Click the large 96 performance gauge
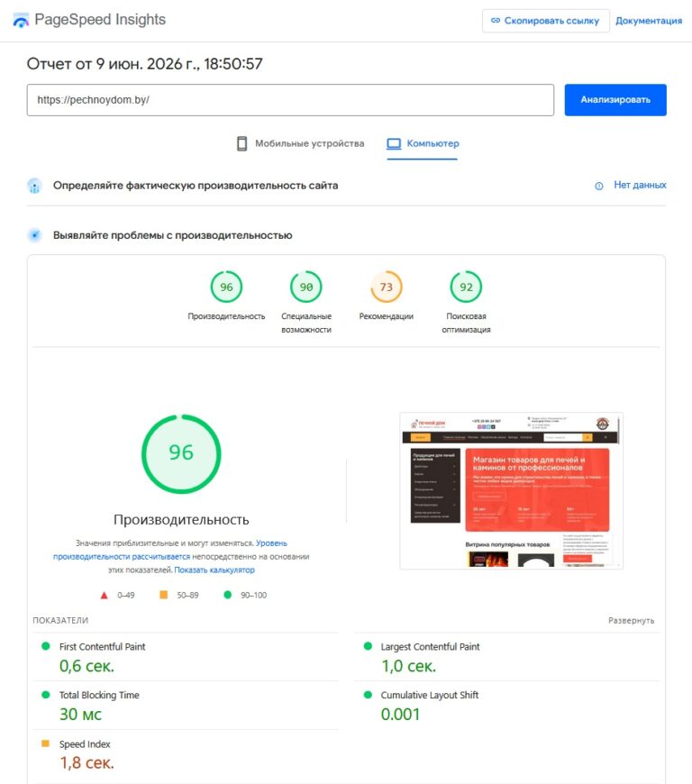The image size is (692, 784). point(181,453)
